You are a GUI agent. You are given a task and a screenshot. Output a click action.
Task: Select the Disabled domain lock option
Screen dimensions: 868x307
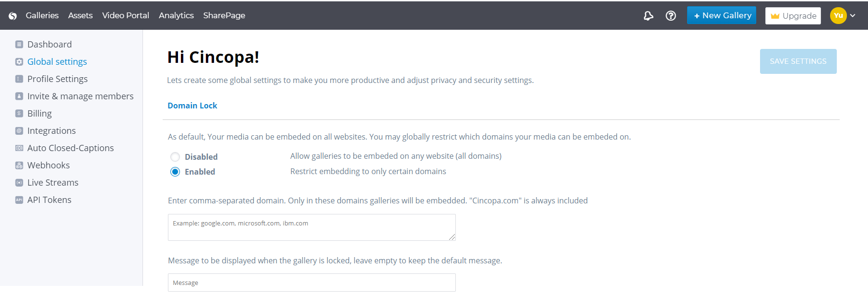175,157
